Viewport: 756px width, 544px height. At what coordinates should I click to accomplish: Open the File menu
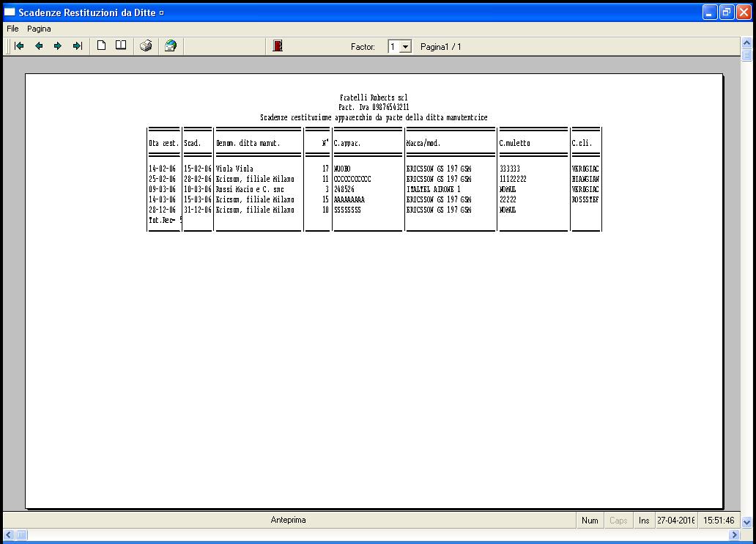[x=12, y=29]
